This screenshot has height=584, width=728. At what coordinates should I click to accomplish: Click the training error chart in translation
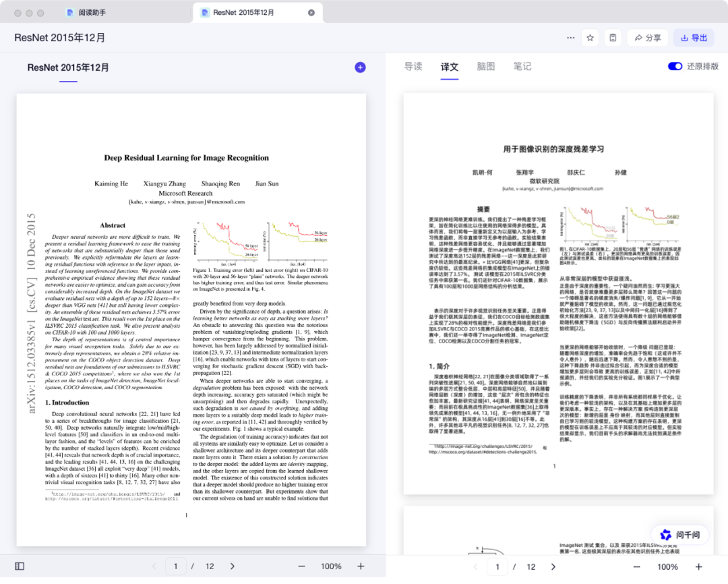[590, 226]
